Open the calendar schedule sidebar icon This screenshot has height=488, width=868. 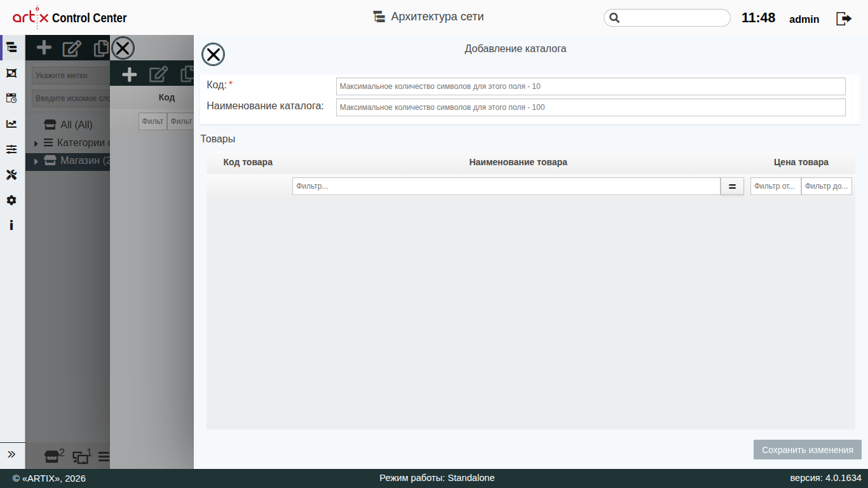pos(11,98)
